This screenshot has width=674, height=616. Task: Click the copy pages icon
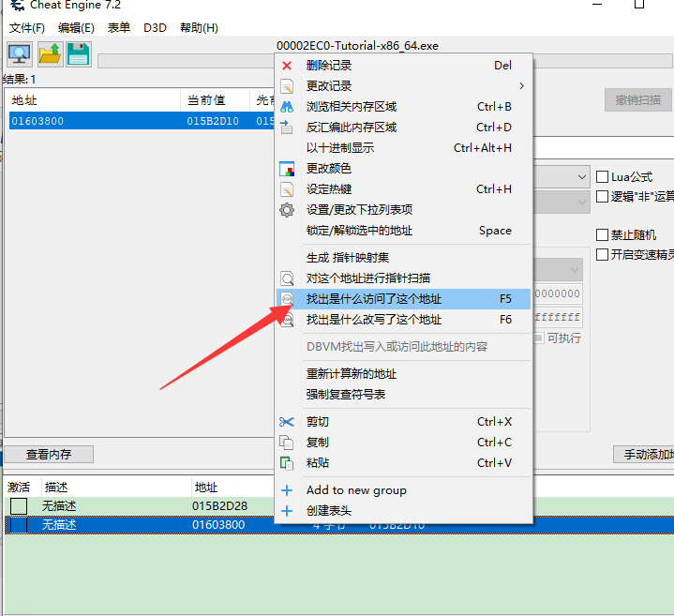click(x=287, y=443)
